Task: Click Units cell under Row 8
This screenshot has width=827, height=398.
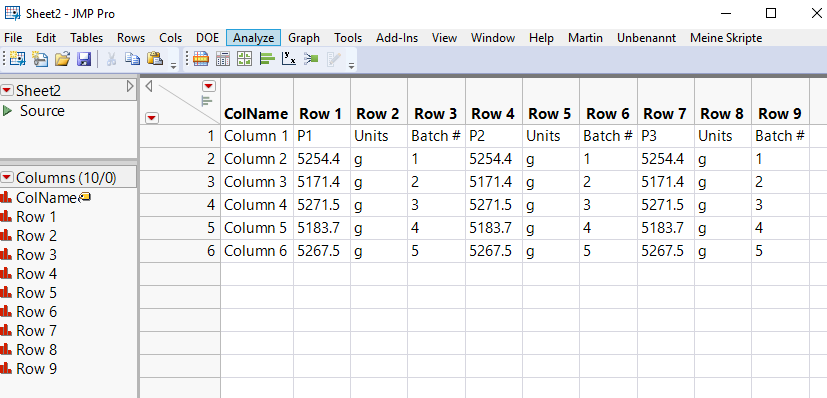Action: [723, 136]
